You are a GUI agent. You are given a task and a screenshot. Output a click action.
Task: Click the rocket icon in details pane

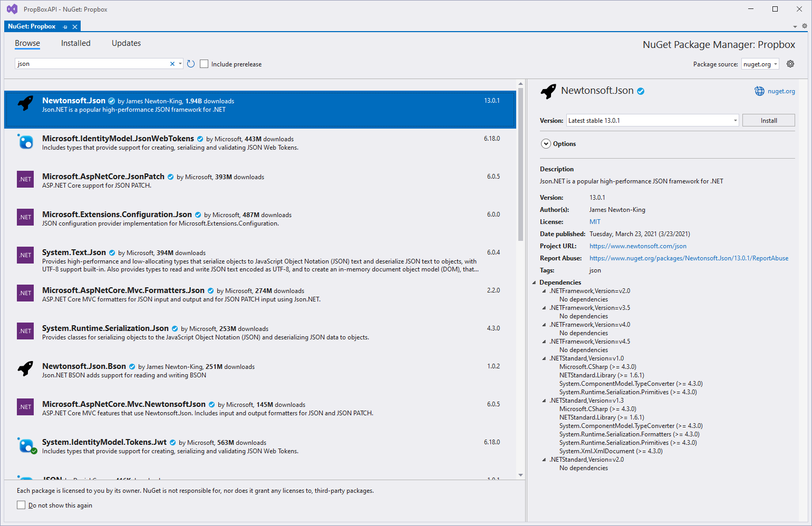(x=548, y=91)
